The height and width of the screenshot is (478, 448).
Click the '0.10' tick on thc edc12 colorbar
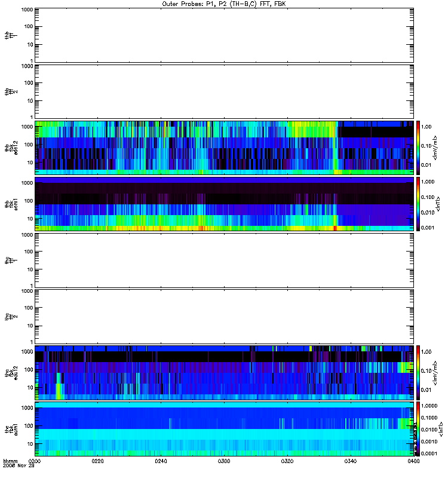click(426, 371)
